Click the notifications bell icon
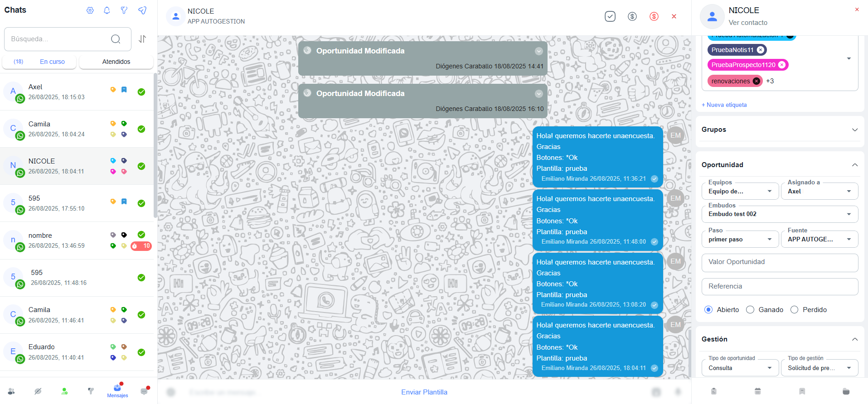The image size is (868, 404). click(x=107, y=10)
